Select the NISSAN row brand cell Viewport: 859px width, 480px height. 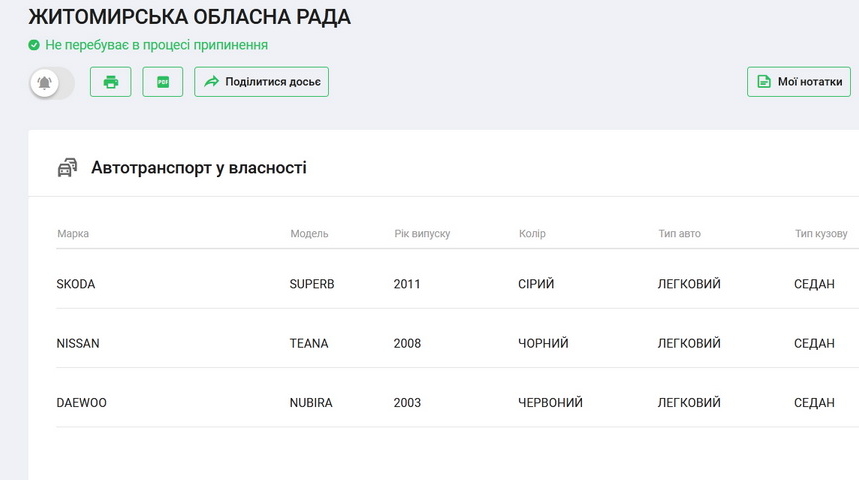78,343
